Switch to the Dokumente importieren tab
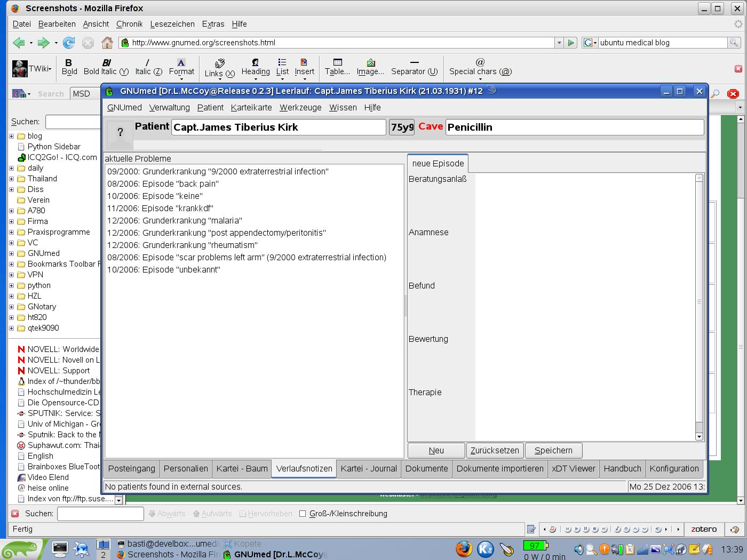The image size is (747, 560). 500,468
